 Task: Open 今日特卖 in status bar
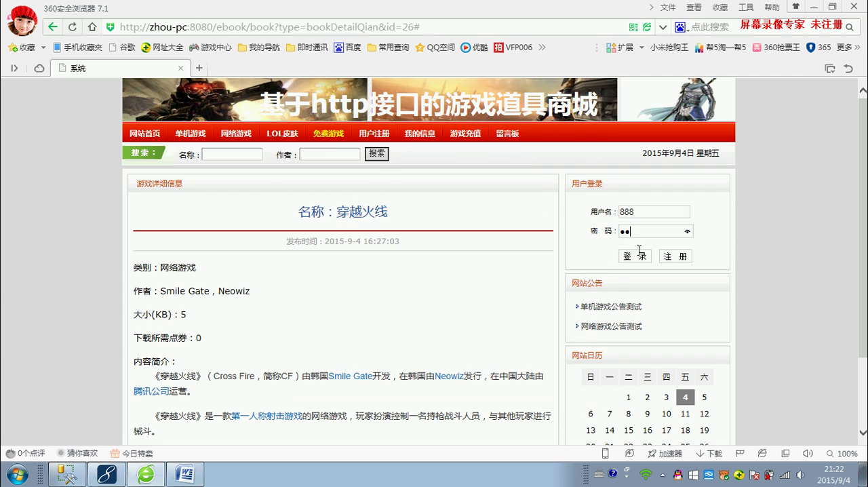[x=132, y=453]
